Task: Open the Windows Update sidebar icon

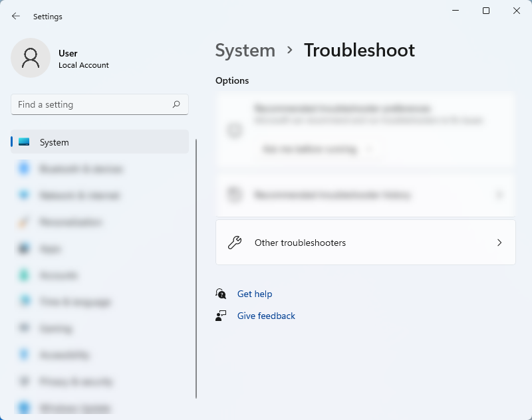Action: click(x=25, y=407)
